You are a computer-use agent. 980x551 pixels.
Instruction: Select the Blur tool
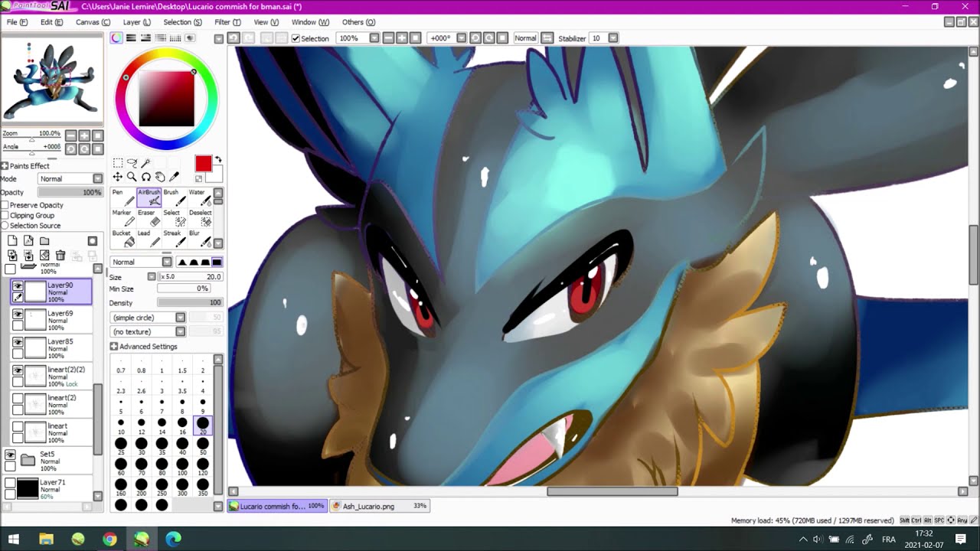click(200, 239)
